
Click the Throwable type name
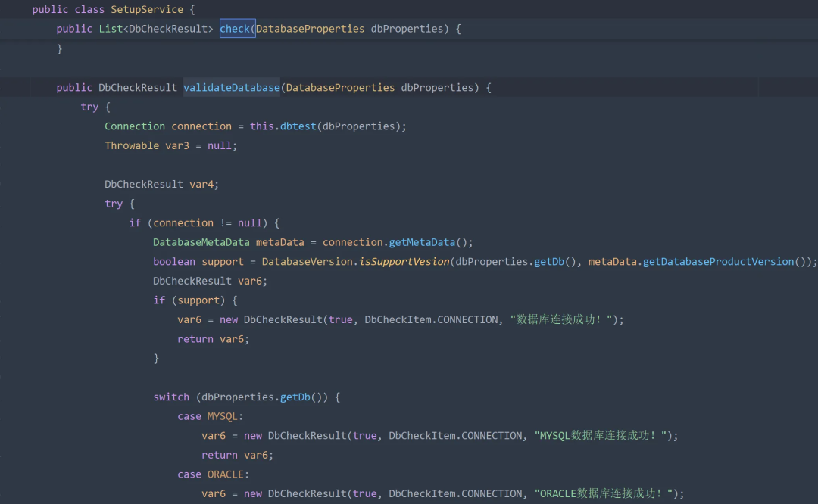click(132, 145)
